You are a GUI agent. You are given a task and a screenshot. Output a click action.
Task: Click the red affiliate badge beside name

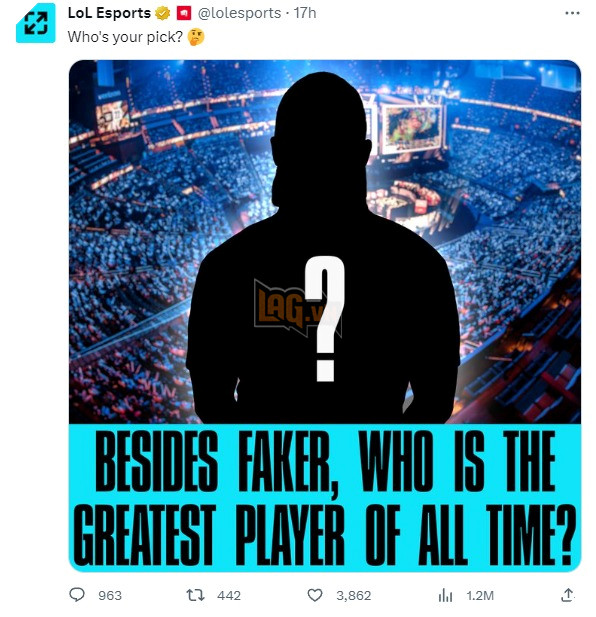click(x=184, y=13)
